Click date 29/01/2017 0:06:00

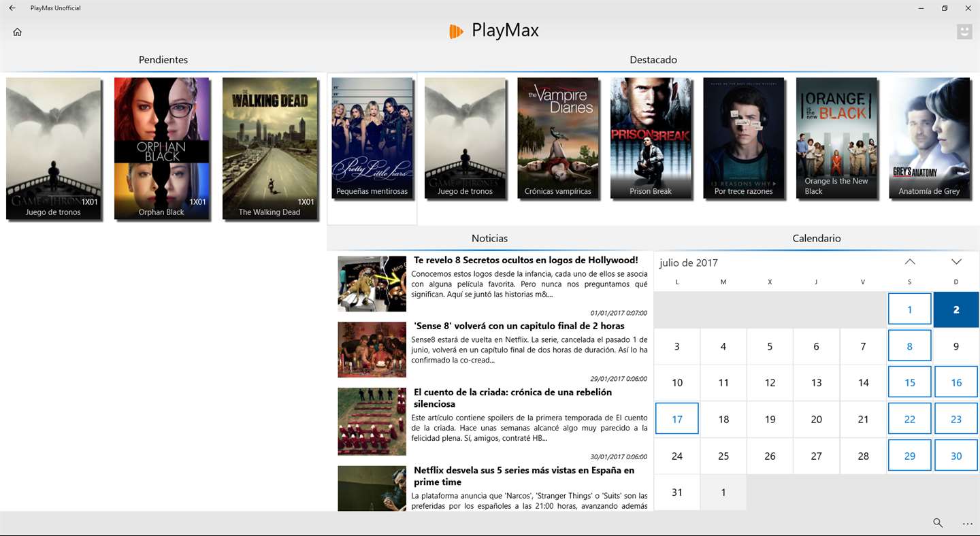(x=619, y=379)
